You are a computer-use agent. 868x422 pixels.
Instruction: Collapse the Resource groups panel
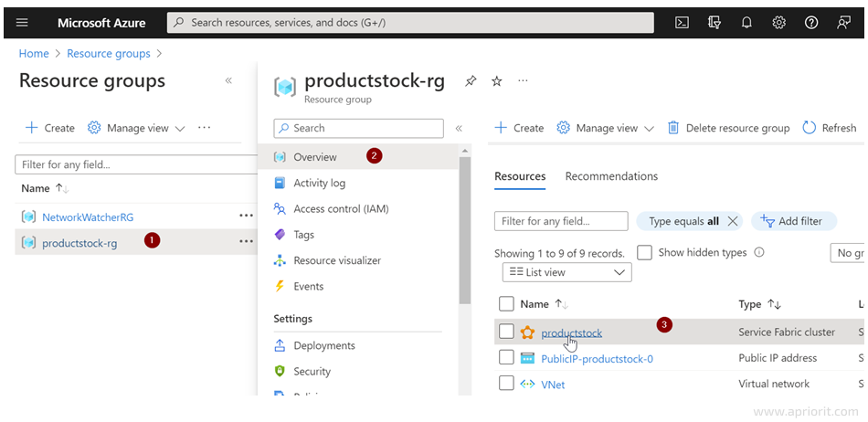(x=228, y=80)
